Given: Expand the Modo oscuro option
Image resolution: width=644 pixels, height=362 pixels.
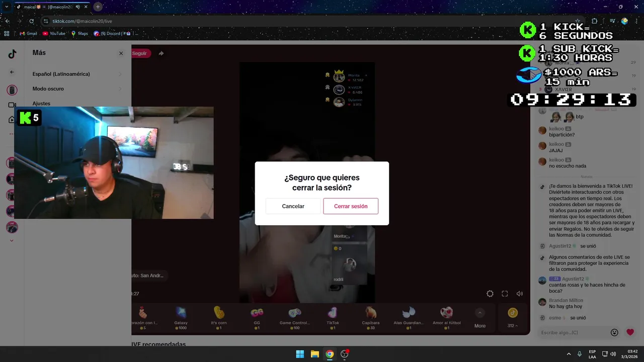Looking at the screenshot, I should click(x=77, y=88).
